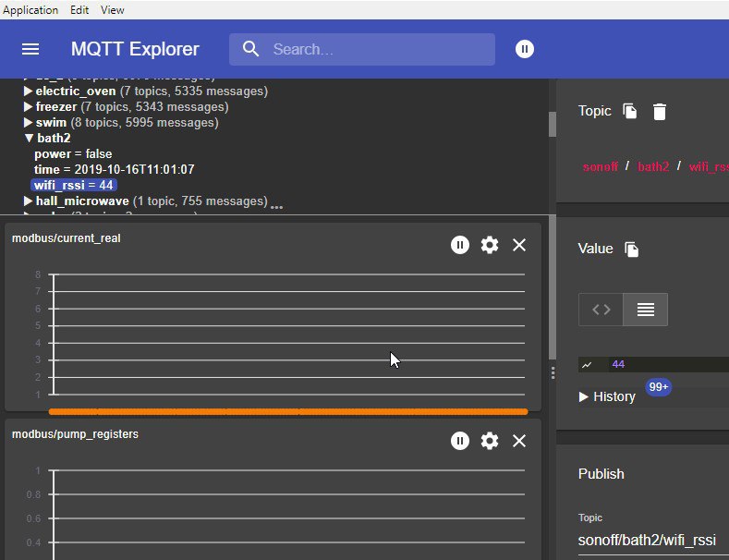Switch value view to formatted lines mode

pos(645,310)
